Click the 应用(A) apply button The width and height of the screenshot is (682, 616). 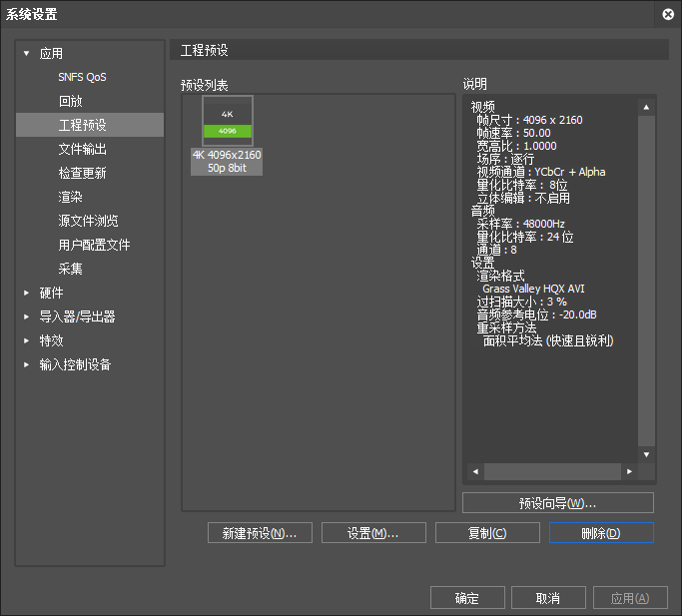click(630, 598)
